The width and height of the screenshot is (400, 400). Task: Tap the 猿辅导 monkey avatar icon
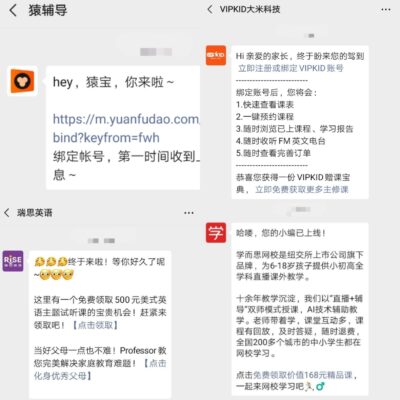click(22, 81)
